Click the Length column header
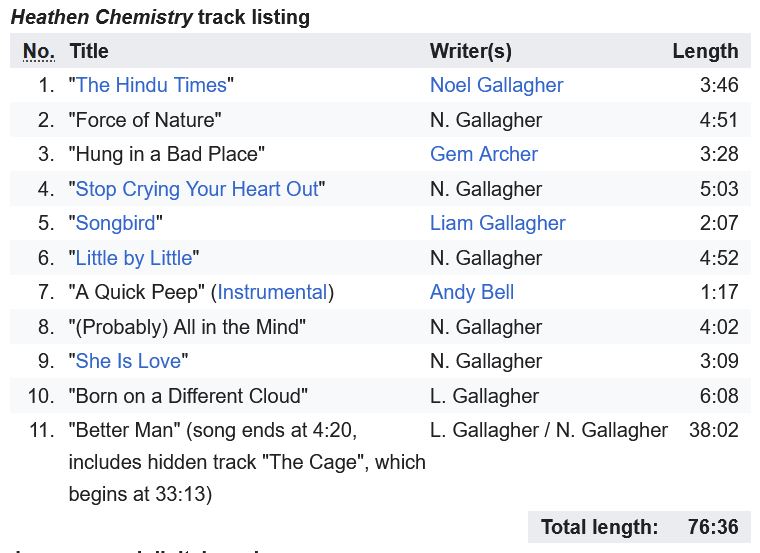 (705, 51)
